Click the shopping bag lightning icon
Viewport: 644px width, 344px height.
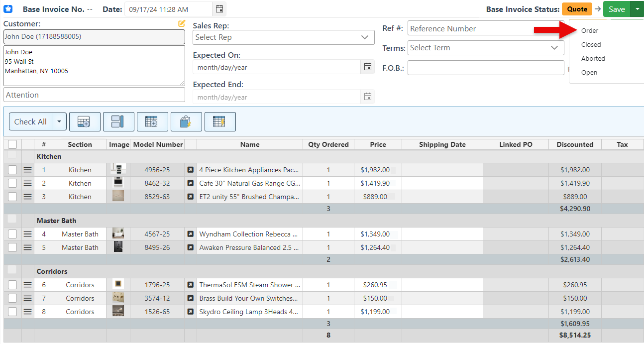tap(186, 121)
